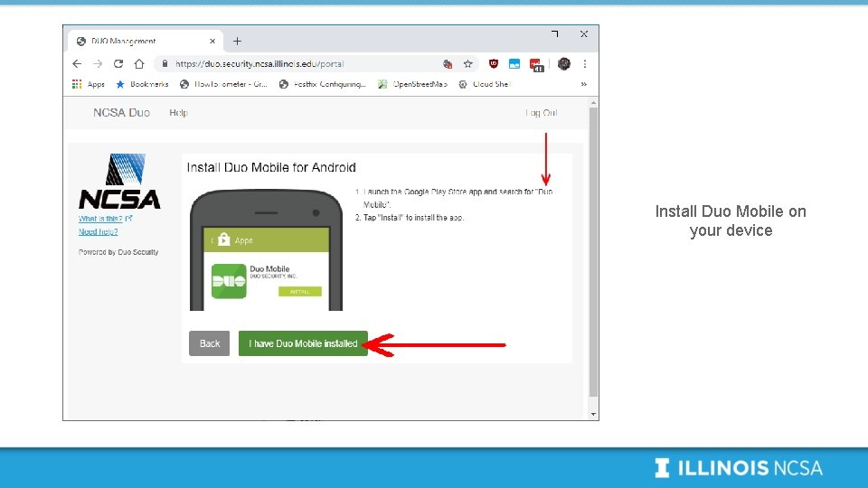Open the Bookmarks star folder
Screen dimensions: 868x488
tap(142, 84)
